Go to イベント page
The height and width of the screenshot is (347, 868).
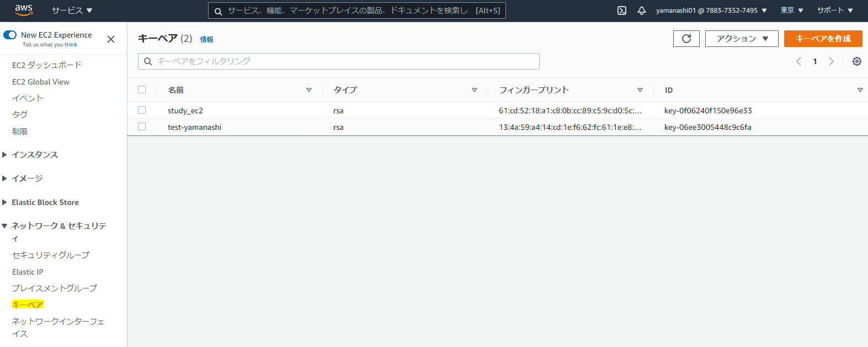coord(28,98)
